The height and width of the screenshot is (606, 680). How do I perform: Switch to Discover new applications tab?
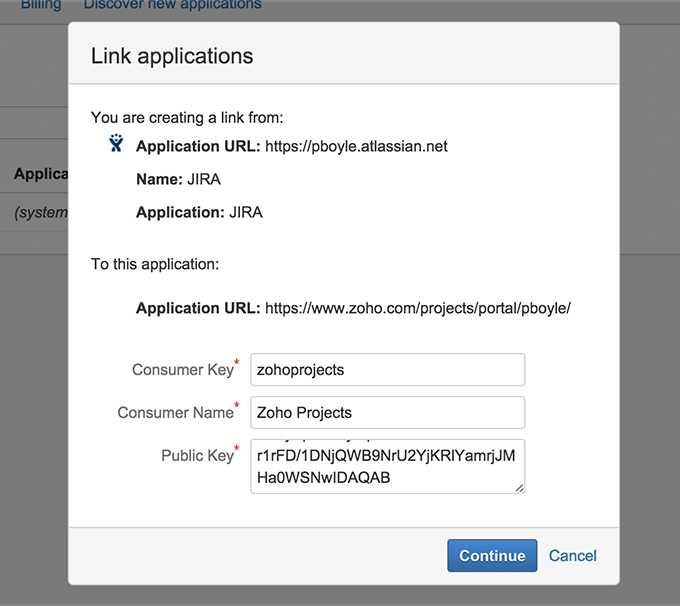tap(172, 5)
